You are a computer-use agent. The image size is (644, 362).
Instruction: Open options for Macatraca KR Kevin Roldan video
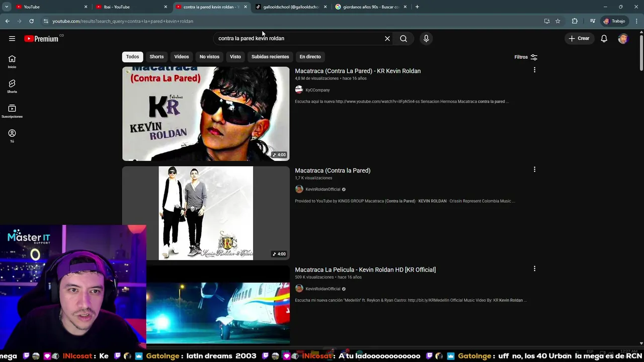point(534,70)
